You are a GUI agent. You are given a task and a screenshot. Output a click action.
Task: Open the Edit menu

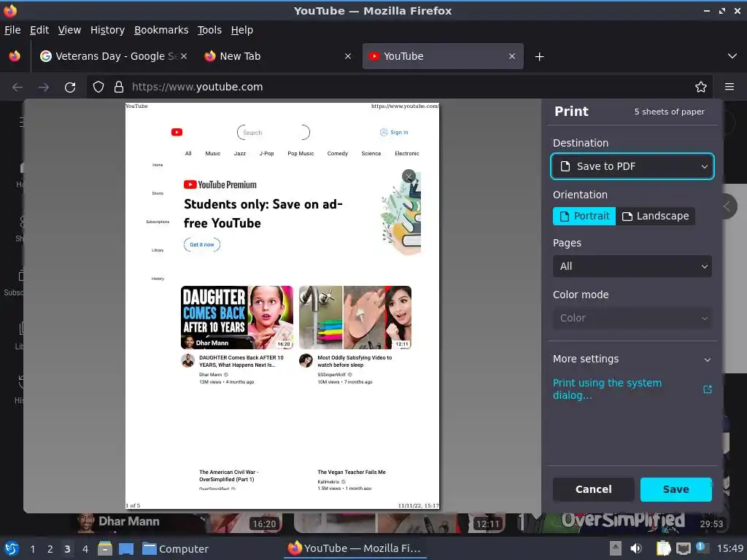[39, 30]
